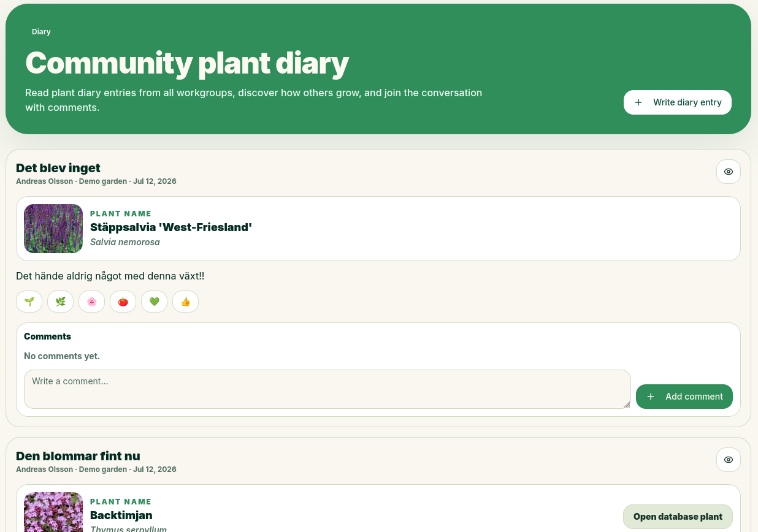Click the 'Salvia nemorosa' latin name
This screenshot has height=532, width=758.
[125, 242]
